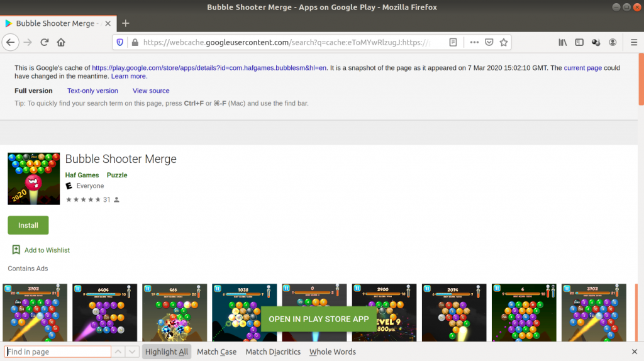Open a new browser tab

[x=126, y=23]
